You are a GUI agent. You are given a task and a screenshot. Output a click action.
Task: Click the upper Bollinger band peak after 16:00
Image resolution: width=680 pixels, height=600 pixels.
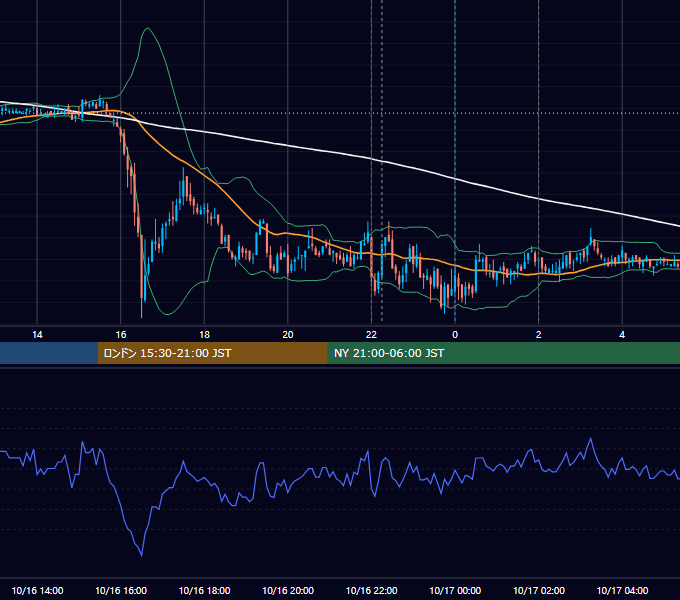(148, 28)
